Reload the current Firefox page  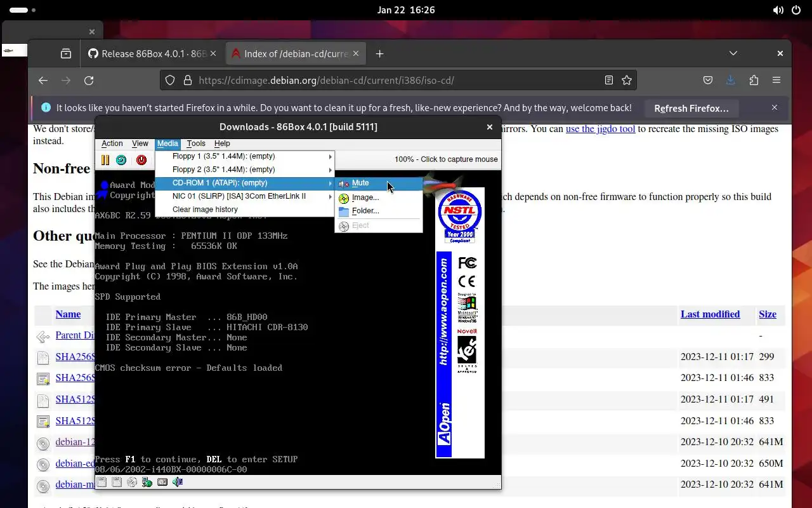point(89,80)
